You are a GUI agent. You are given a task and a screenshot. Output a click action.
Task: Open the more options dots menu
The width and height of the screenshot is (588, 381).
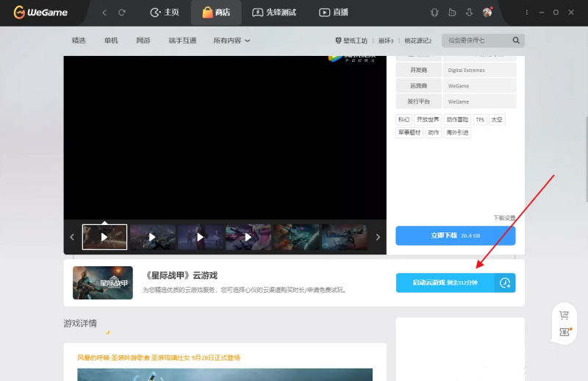tap(527, 13)
